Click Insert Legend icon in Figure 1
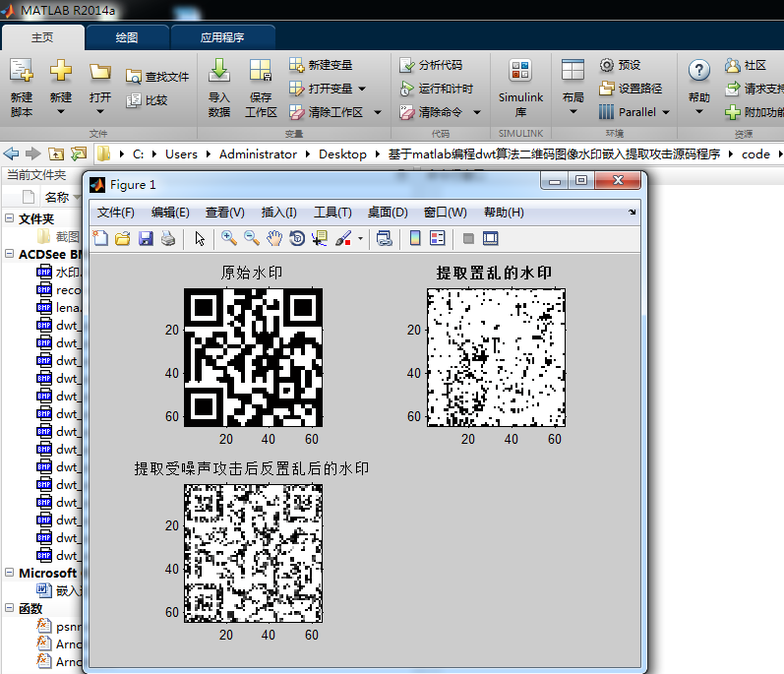 click(438, 238)
